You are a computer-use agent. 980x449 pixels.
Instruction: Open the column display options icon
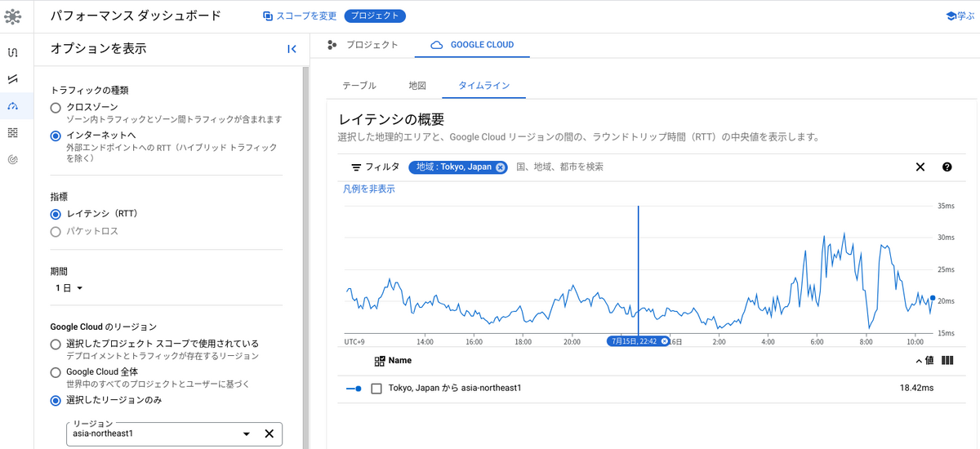947,360
